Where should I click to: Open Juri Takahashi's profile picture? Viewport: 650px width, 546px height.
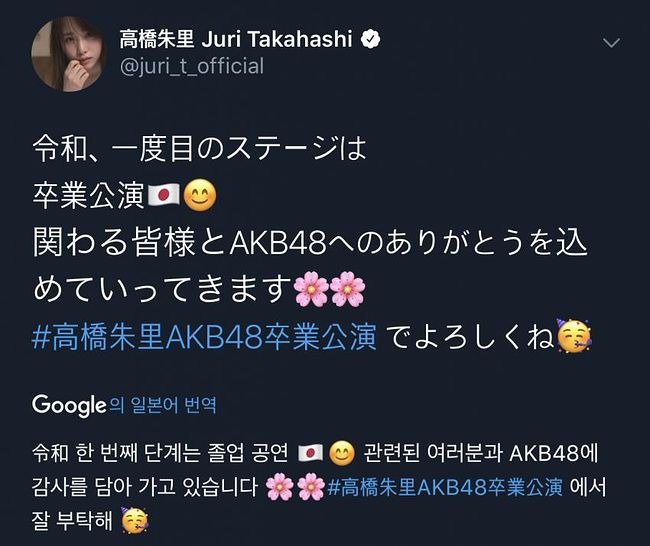point(68,54)
